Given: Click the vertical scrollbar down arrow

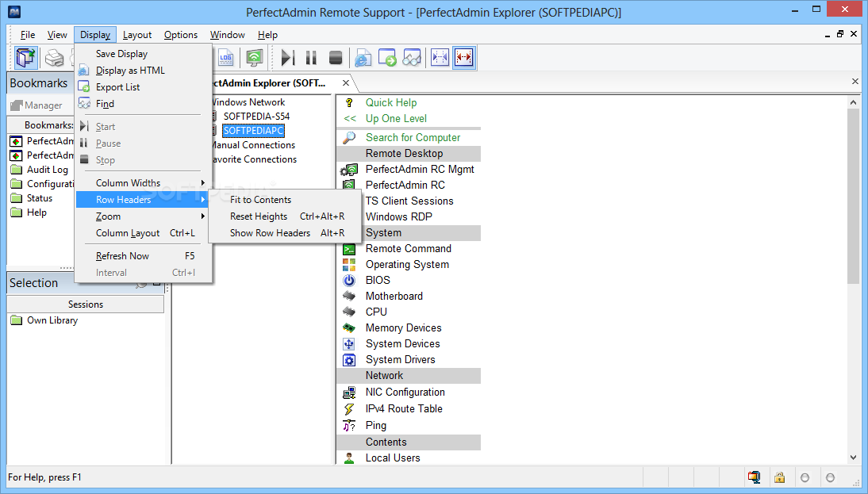Looking at the screenshot, I should (x=853, y=458).
